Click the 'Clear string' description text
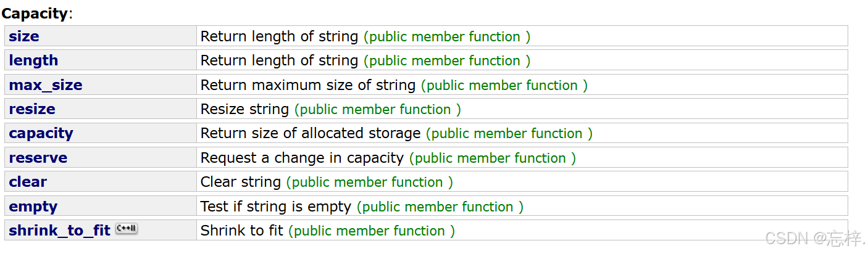The height and width of the screenshot is (254, 868). [241, 182]
